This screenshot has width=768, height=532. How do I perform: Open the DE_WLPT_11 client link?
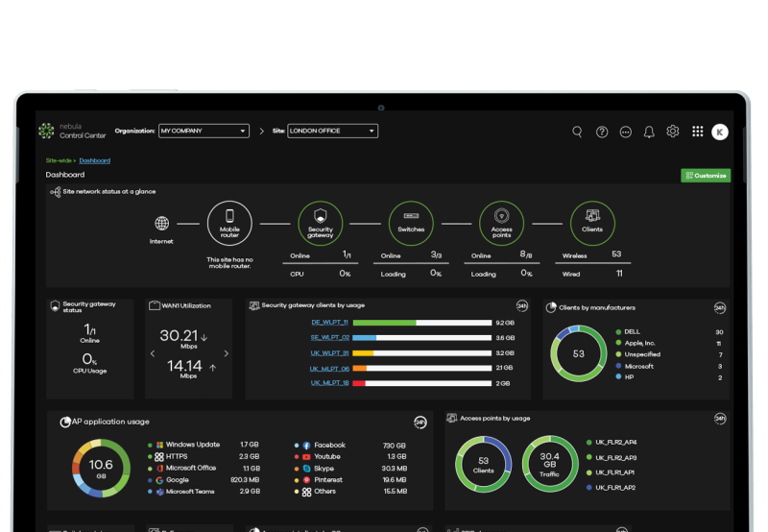click(329, 323)
